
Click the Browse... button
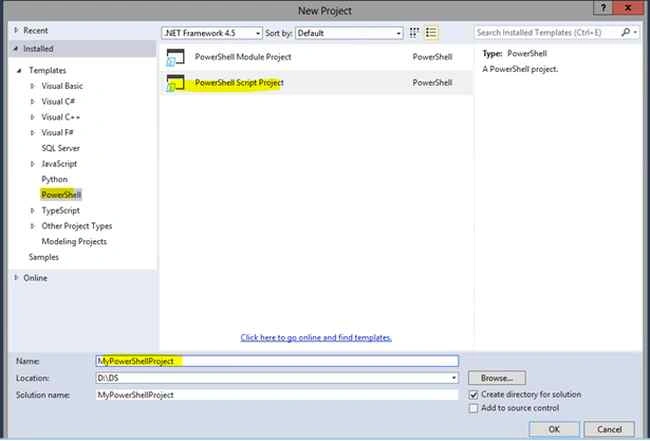pyautogui.click(x=497, y=378)
